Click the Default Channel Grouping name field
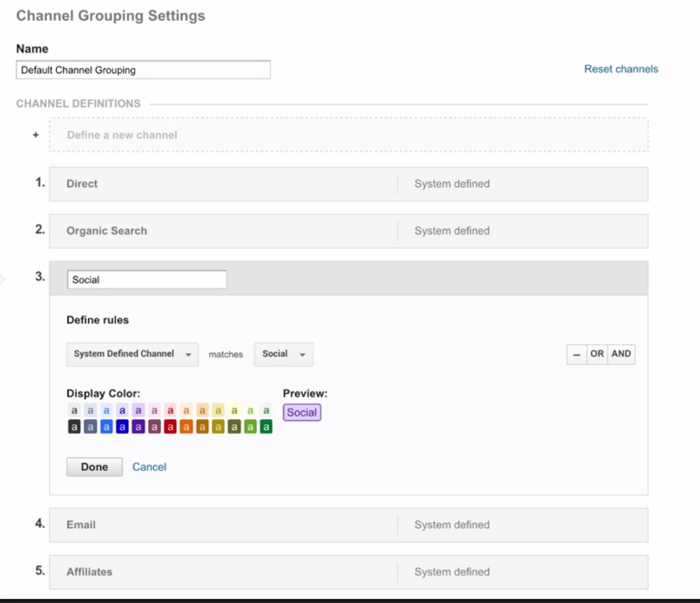 pyautogui.click(x=143, y=70)
